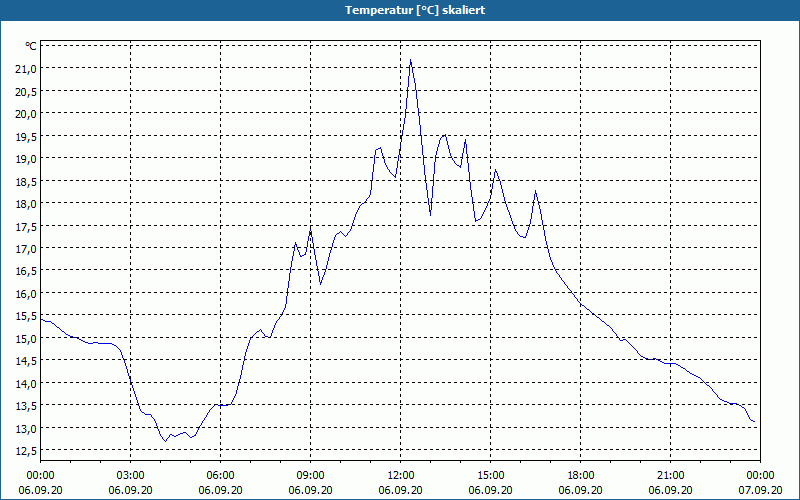This screenshot has height=500, width=800.
Task: Click the 21,0 y-axis label
Action: 27,68
